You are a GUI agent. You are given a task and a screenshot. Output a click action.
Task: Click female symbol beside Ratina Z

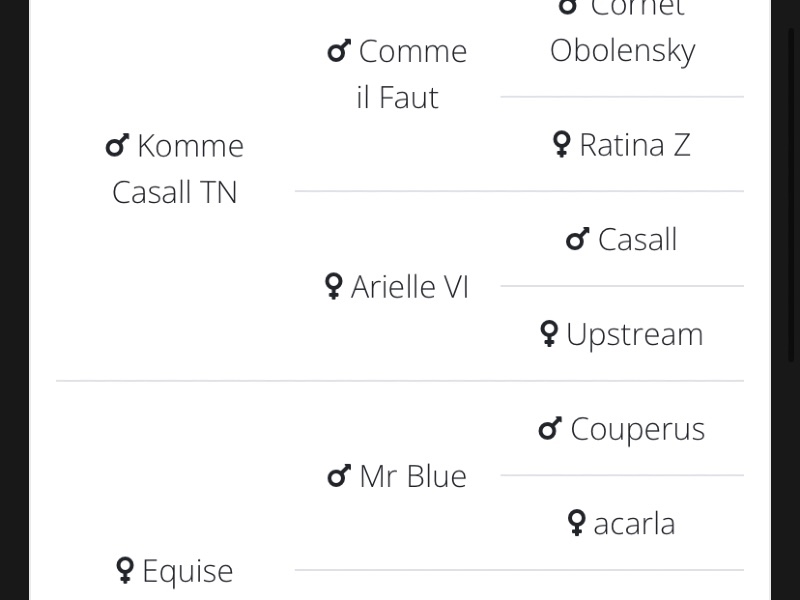(562, 145)
